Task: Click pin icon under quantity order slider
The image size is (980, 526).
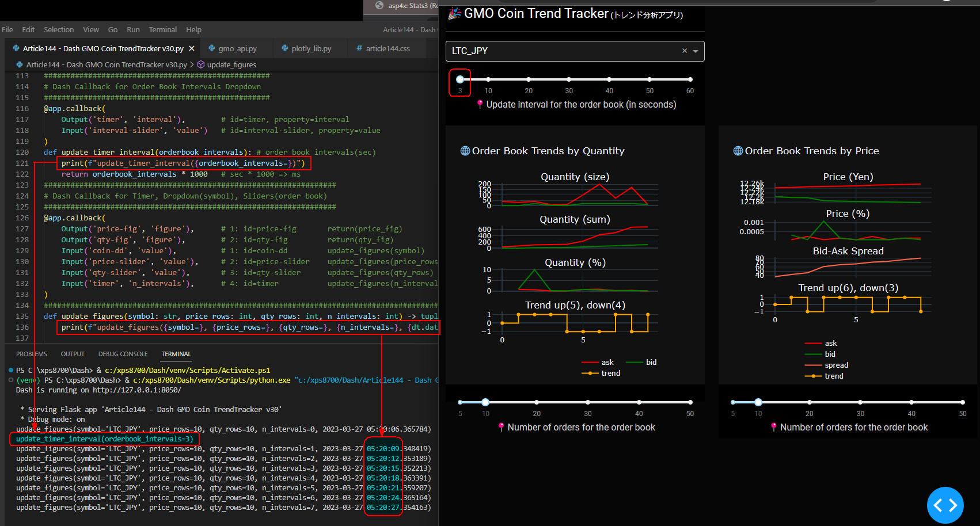Action: pos(502,428)
